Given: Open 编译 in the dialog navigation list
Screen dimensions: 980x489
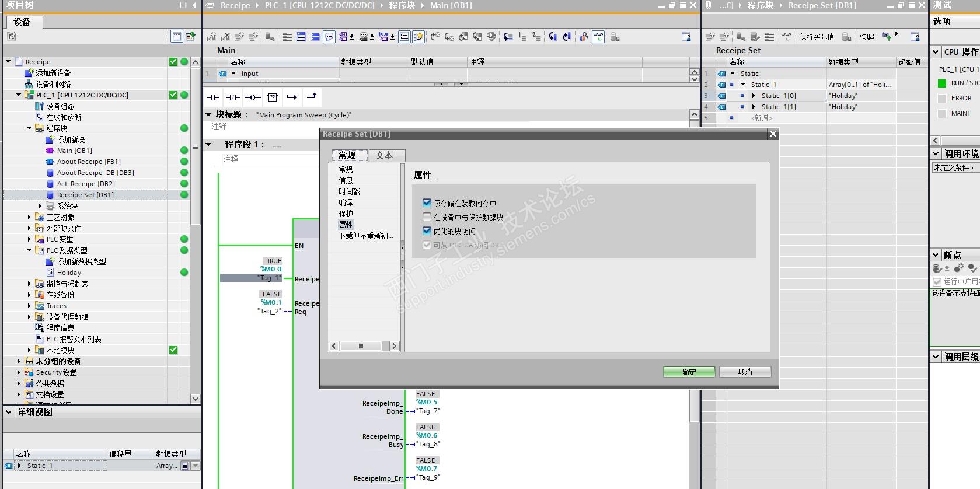Looking at the screenshot, I should coord(346,202).
